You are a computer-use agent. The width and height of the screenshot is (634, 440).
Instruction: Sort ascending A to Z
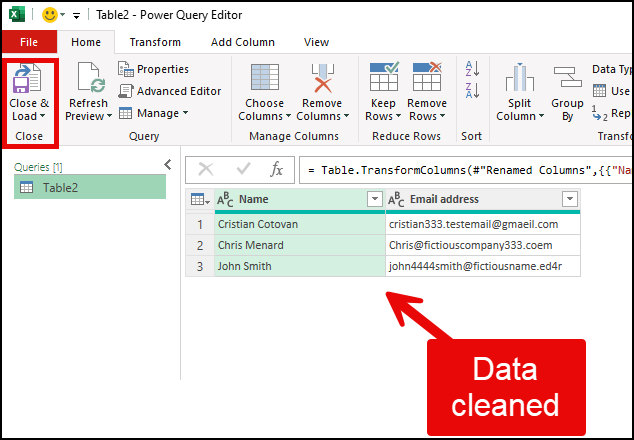pos(472,69)
